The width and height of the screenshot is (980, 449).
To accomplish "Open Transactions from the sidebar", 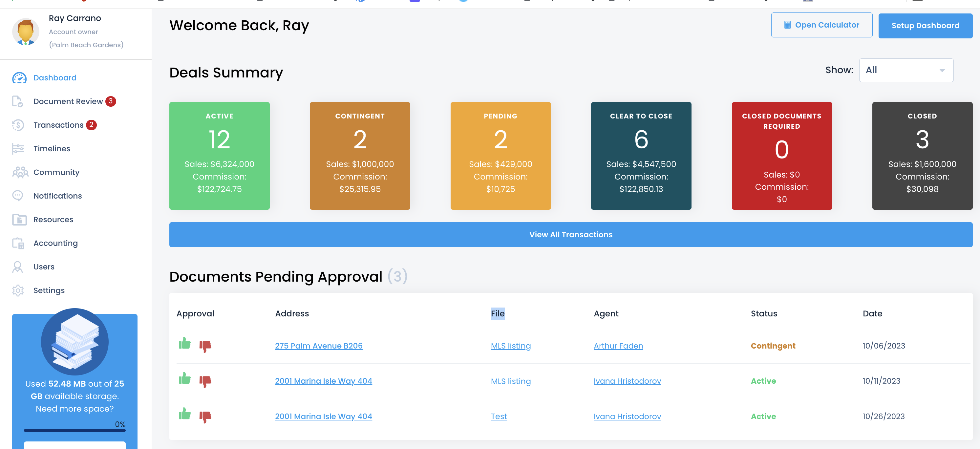I will [58, 125].
